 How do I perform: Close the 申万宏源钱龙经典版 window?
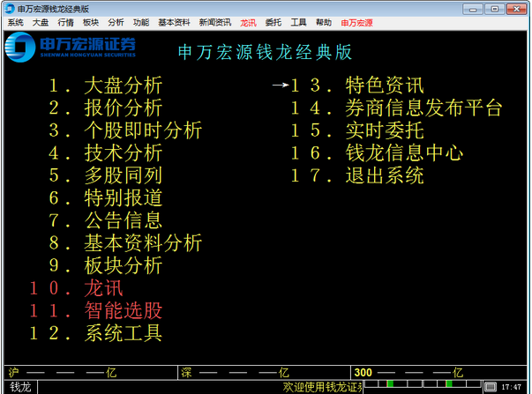coord(516,9)
